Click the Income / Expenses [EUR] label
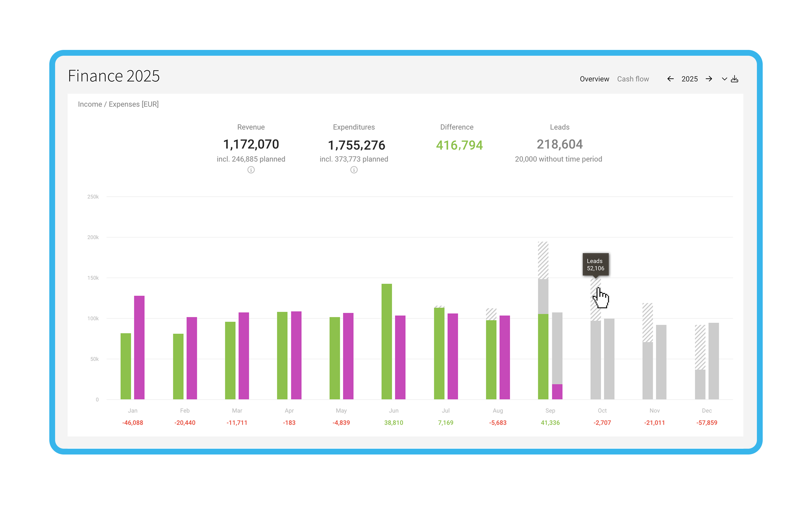Image resolution: width=812 pixels, height=505 pixels. pyautogui.click(x=119, y=104)
